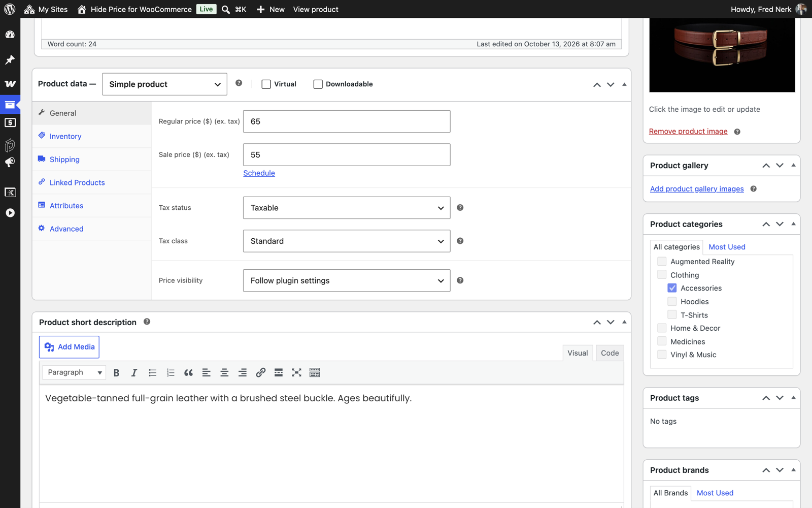Viewport: 812px width, 508px height.
Task: Toggle the toolbar kitchen sink
Action: click(315, 373)
